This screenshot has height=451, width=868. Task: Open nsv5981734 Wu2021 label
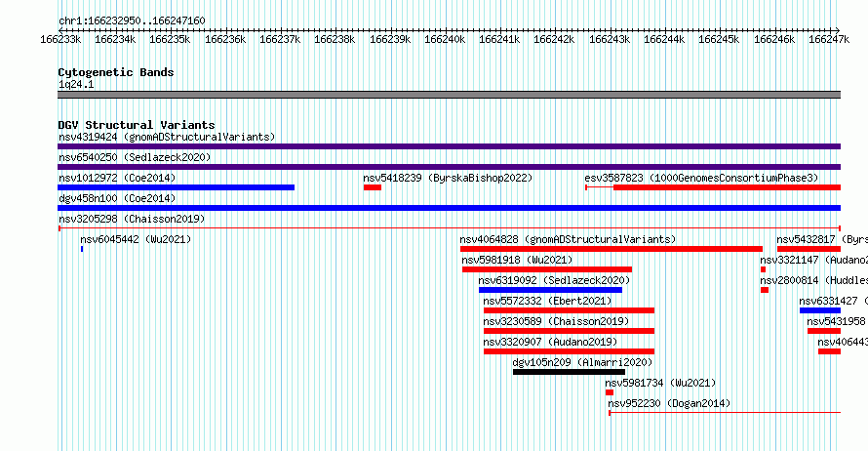660,383
